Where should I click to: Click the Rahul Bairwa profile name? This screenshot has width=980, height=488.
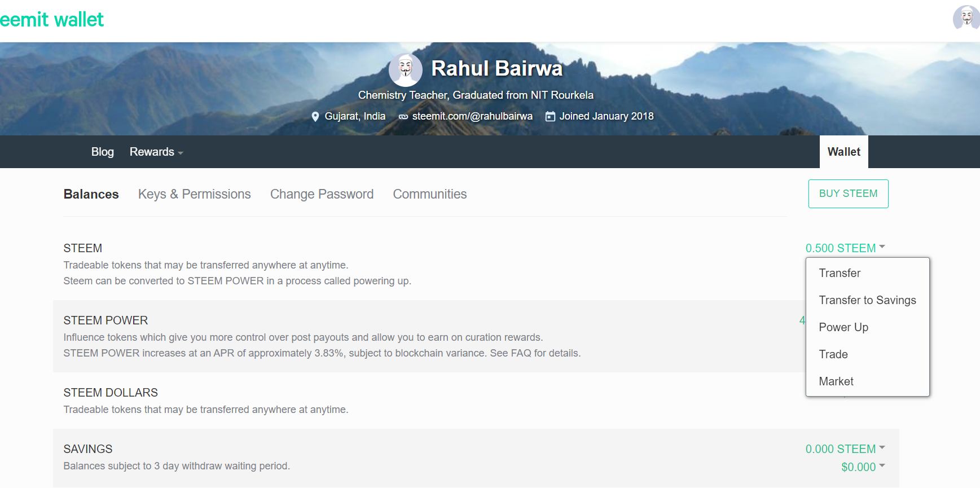[x=497, y=68]
